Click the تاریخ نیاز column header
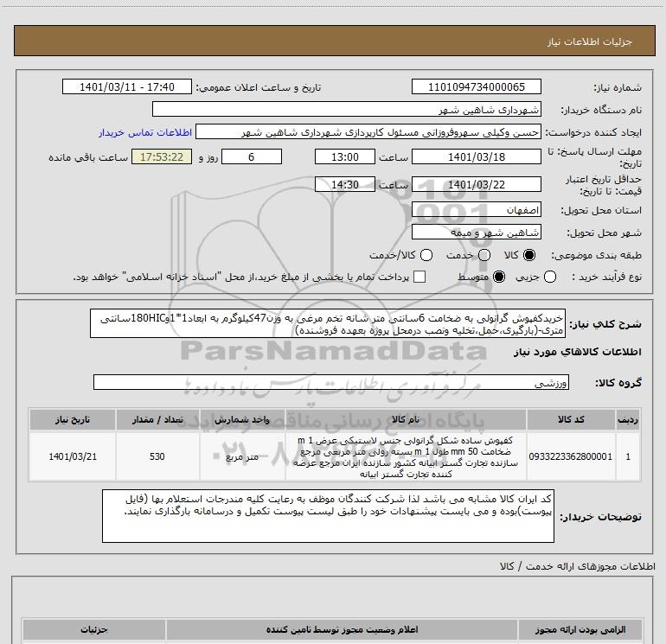The image size is (666, 644). pos(72,419)
